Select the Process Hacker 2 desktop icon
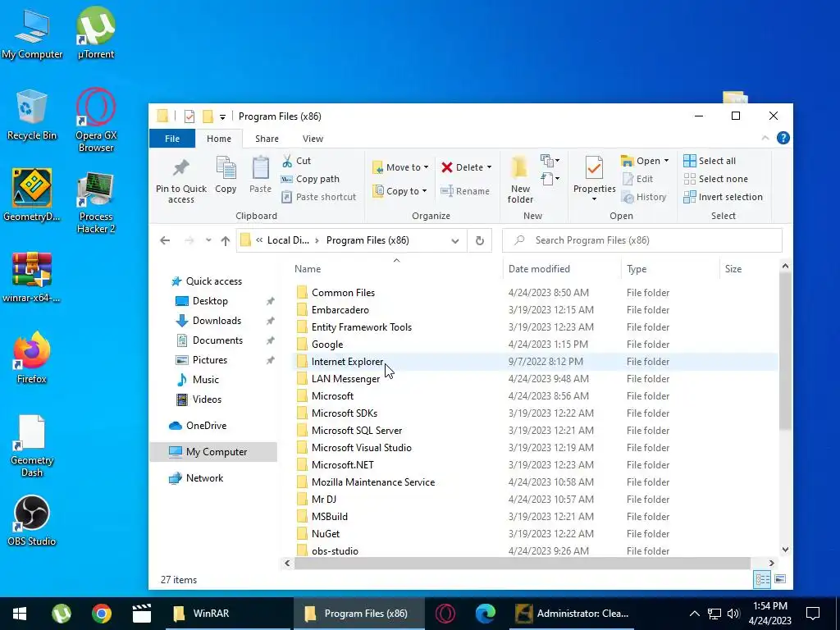840x630 pixels. coord(95,203)
